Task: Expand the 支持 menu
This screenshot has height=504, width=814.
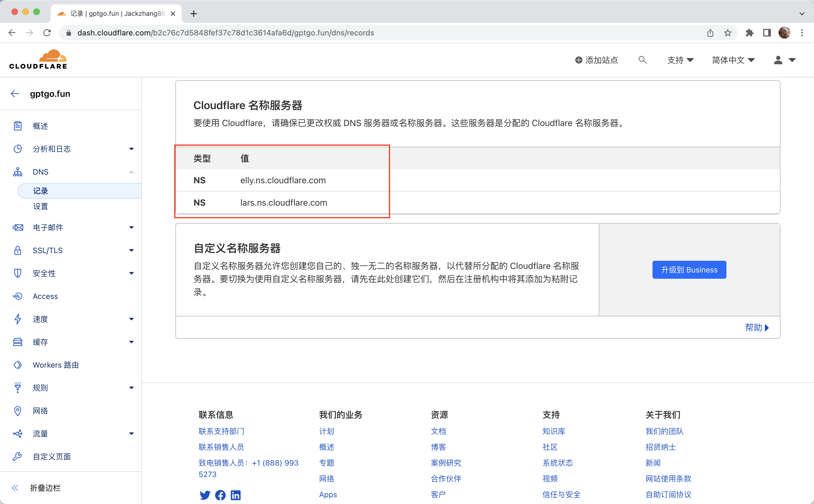Action: pos(680,60)
